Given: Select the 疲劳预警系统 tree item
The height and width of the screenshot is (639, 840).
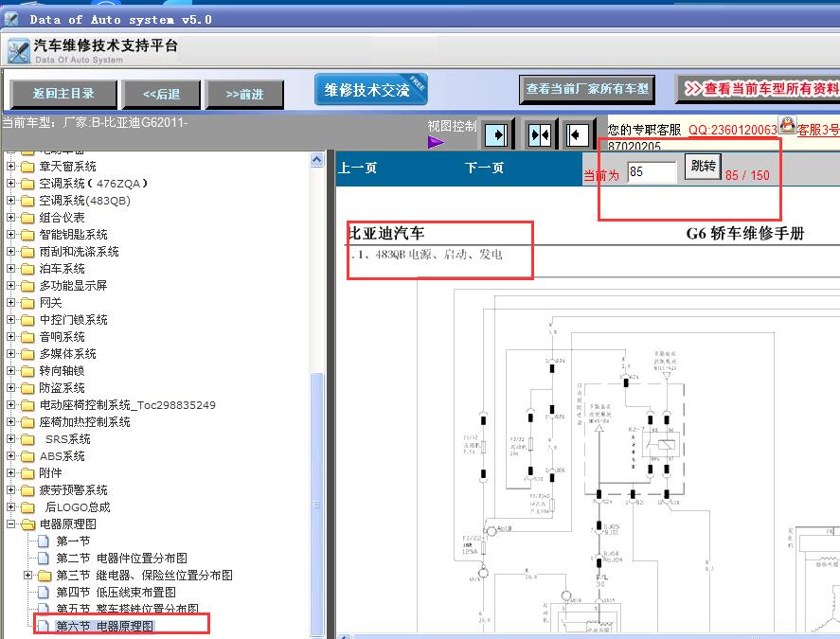Looking at the screenshot, I should click(73, 490).
